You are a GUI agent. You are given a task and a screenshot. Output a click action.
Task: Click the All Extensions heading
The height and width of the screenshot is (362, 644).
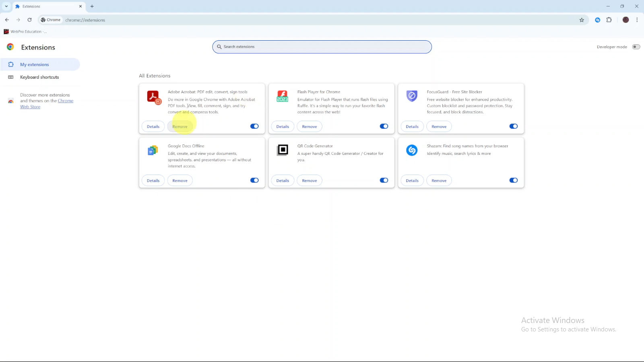(155, 76)
